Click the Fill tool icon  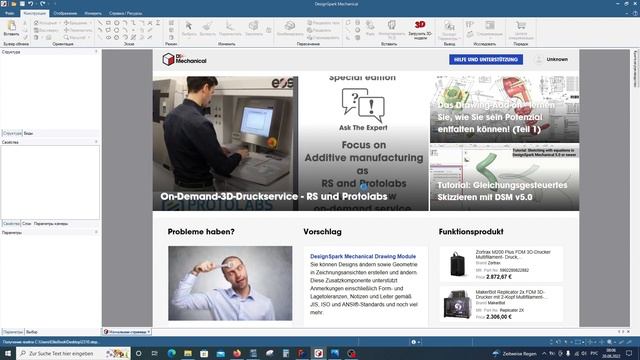tap(253, 26)
